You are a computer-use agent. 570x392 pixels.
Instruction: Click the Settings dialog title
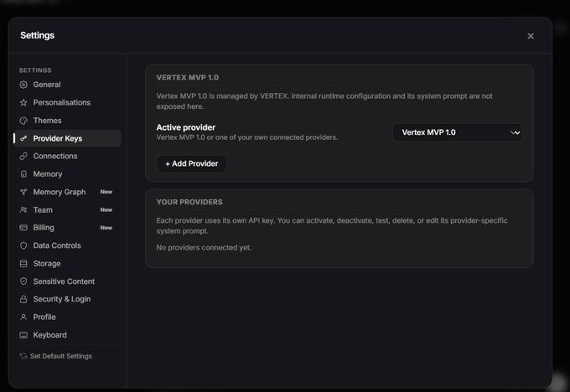tap(38, 36)
